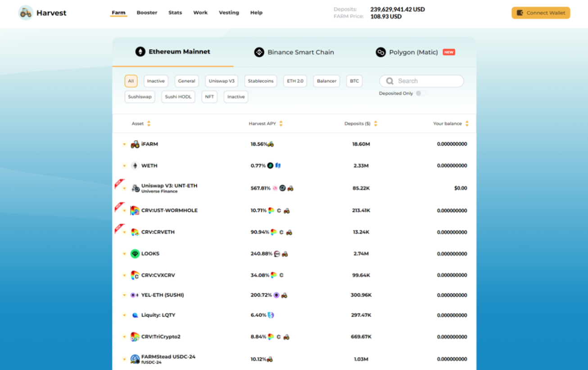Click the Ethereum Mainnet chain icon

140,51
